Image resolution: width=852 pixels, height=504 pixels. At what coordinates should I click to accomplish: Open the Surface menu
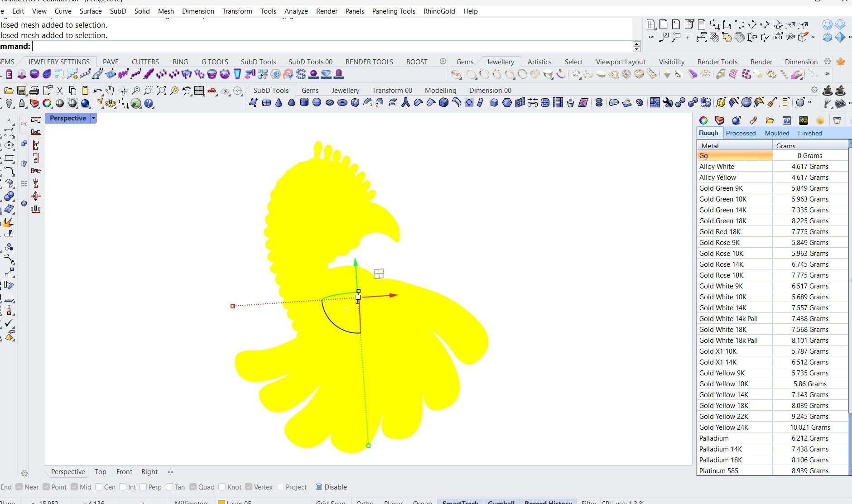pos(91,11)
